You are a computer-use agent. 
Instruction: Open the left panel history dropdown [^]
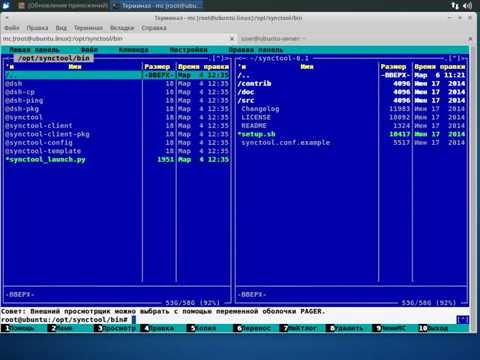pyautogui.click(x=218, y=59)
